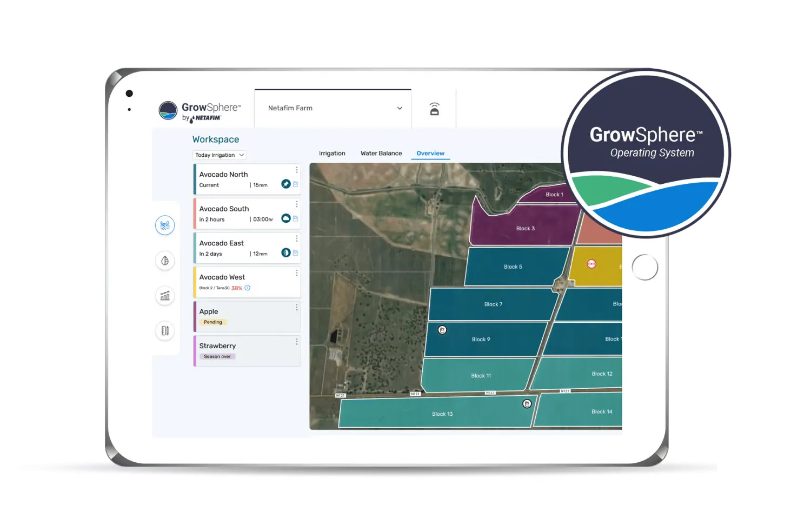
Task: Open the three-dot menu on Avocado North
Action: pos(297,170)
